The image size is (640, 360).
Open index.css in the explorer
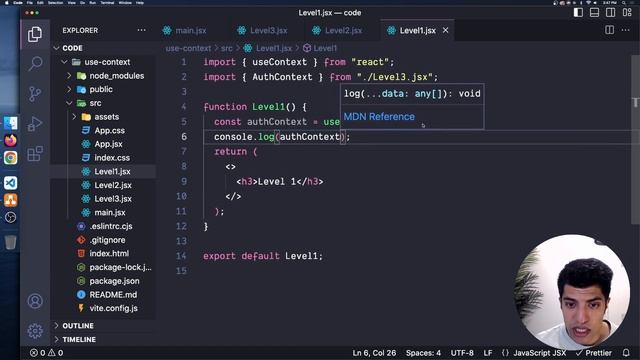(x=102, y=158)
